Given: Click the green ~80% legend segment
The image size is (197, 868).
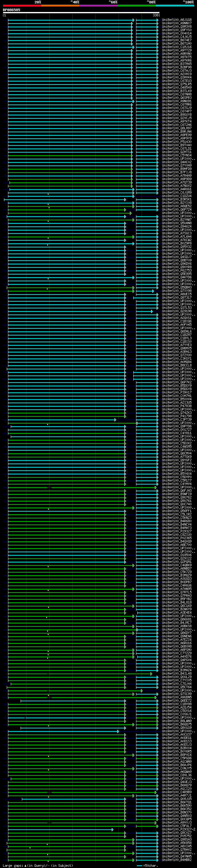Looking at the screenshot, I should click(x=137, y=6).
